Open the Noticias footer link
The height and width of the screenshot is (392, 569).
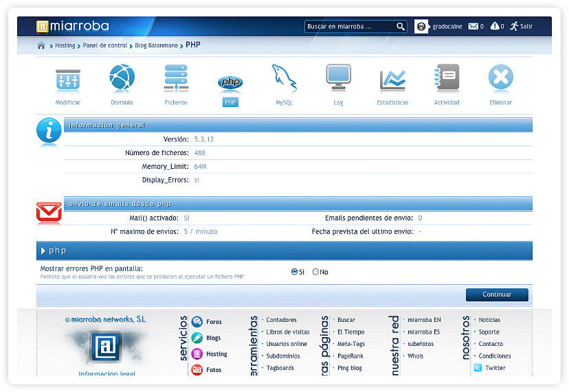click(489, 320)
